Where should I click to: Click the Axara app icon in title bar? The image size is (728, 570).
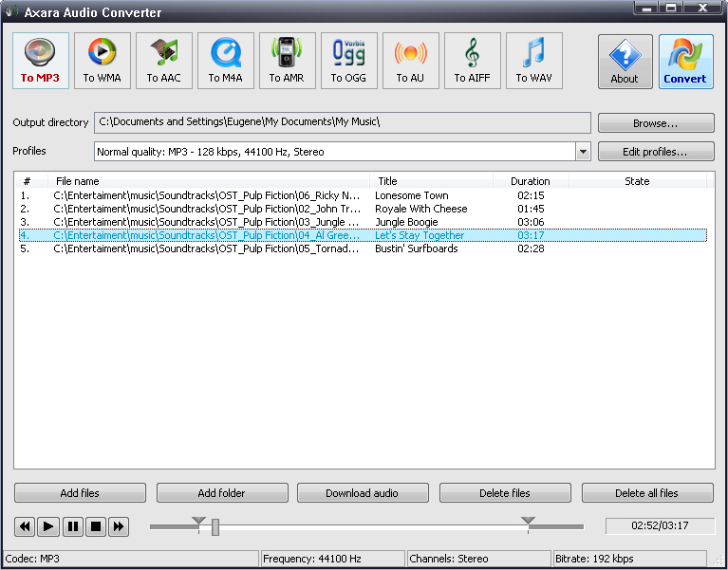[x=12, y=10]
